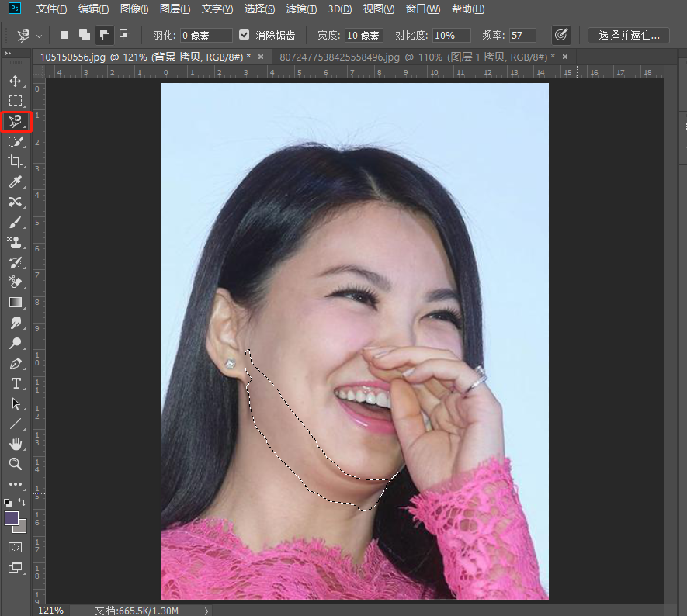The height and width of the screenshot is (616, 687).
Task: Pick the Eyedropper tool
Action: tap(15, 182)
